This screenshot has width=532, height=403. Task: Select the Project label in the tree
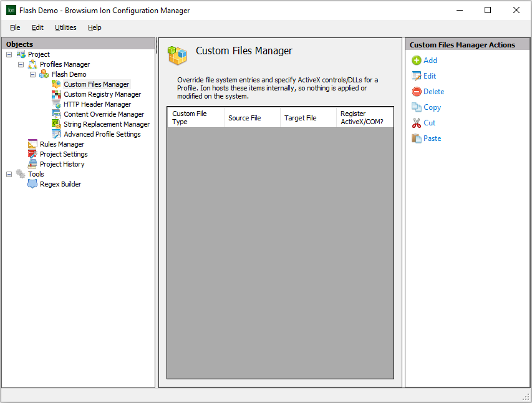(39, 54)
